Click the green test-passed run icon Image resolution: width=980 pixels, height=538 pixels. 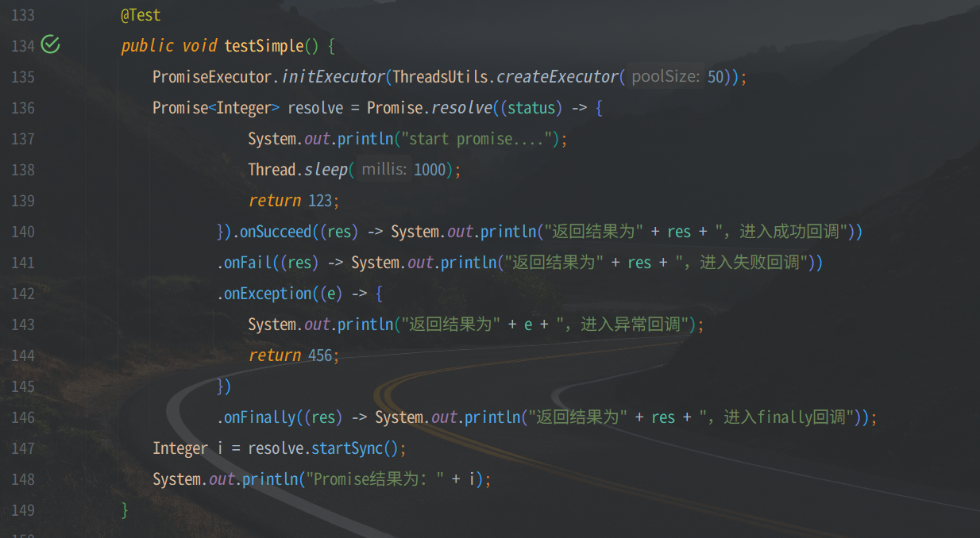(50, 45)
